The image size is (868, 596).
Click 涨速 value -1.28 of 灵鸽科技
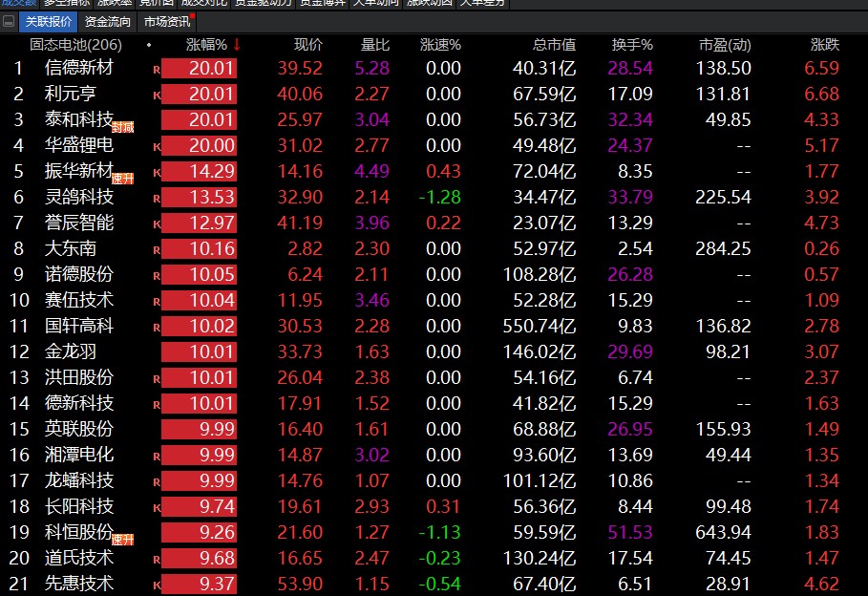(439, 197)
